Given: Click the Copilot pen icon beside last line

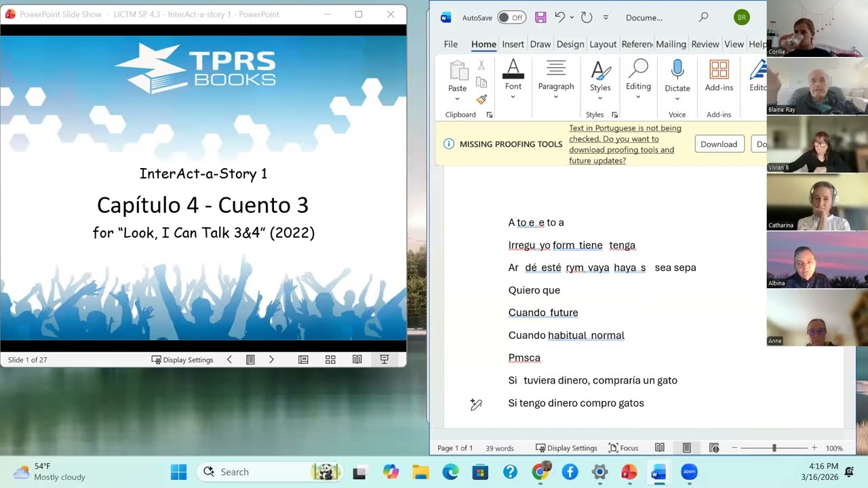Looking at the screenshot, I should (x=476, y=404).
